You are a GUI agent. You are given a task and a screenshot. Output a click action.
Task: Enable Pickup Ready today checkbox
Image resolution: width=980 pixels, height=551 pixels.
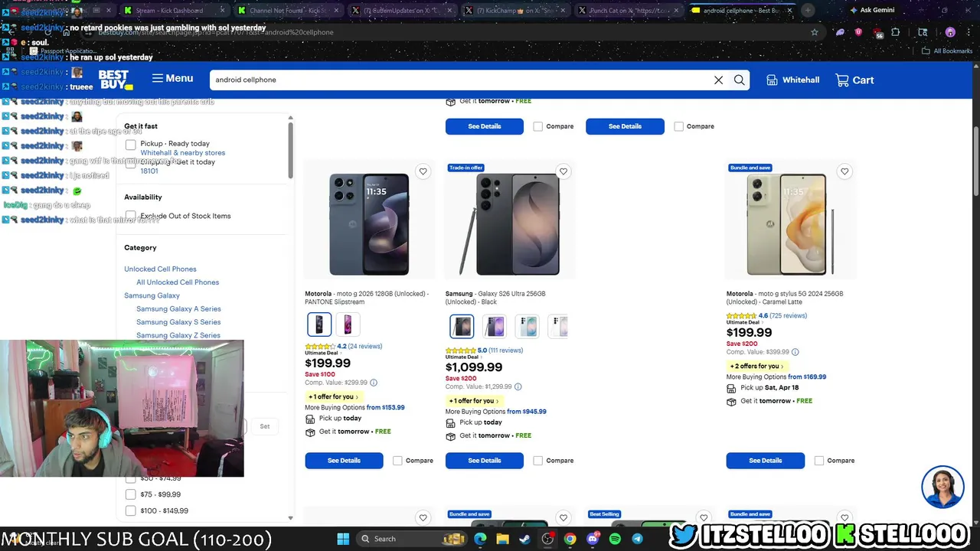click(131, 145)
